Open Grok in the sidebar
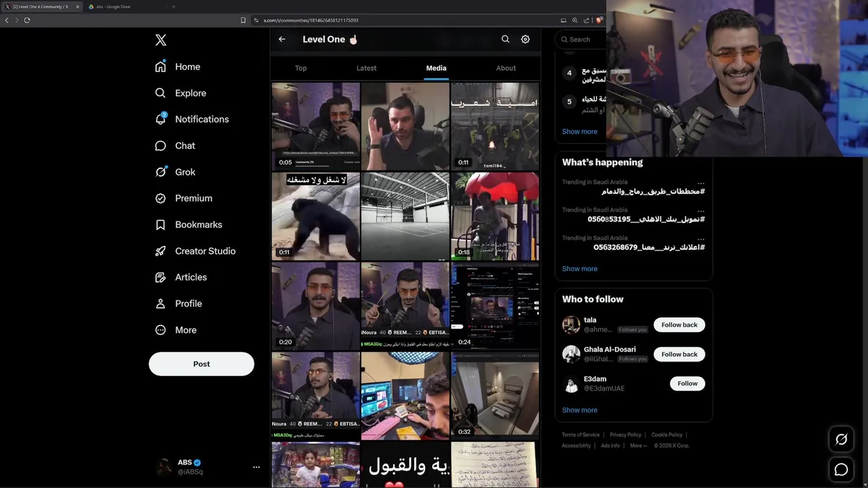This screenshot has height=488, width=868. click(x=175, y=172)
